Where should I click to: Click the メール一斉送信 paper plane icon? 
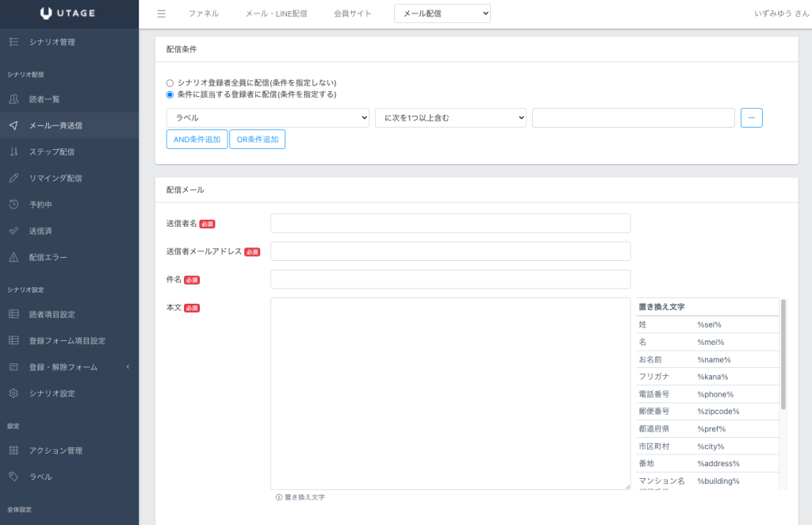pyautogui.click(x=13, y=125)
